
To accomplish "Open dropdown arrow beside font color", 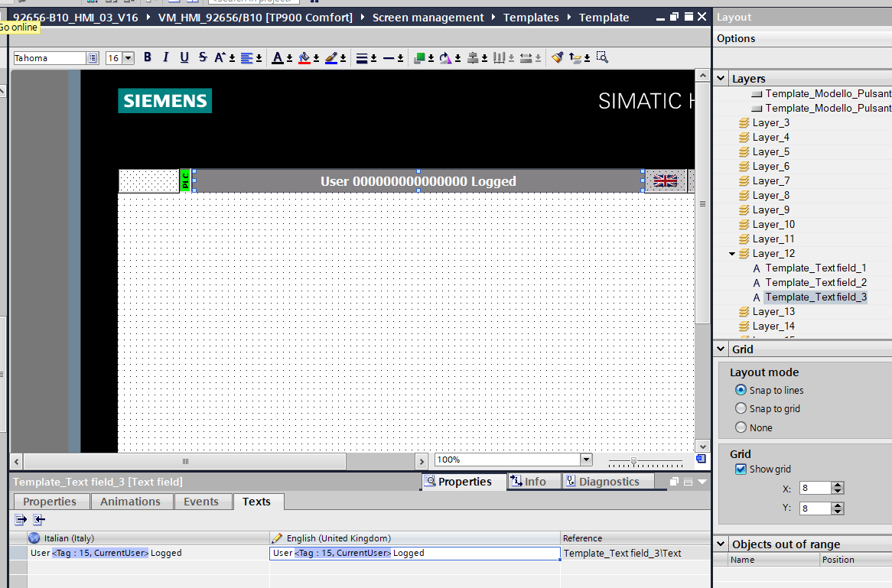I will click(x=289, y=58).
